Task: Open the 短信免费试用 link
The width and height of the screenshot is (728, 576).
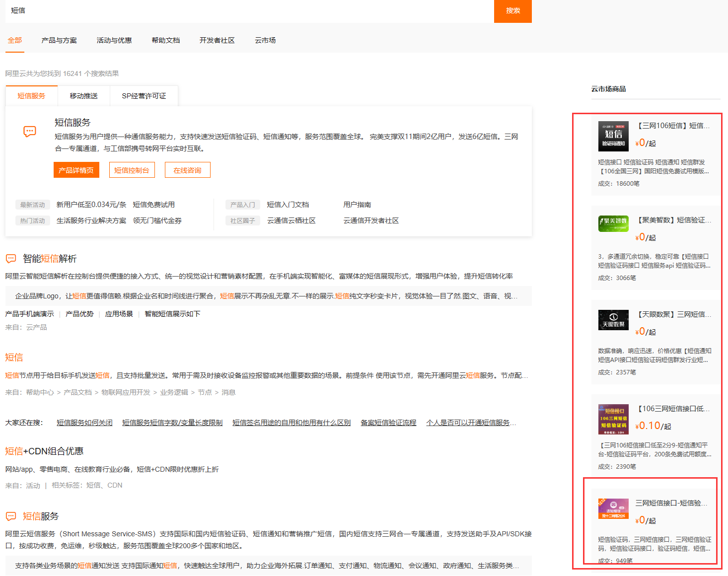Action: pos(153,205)
